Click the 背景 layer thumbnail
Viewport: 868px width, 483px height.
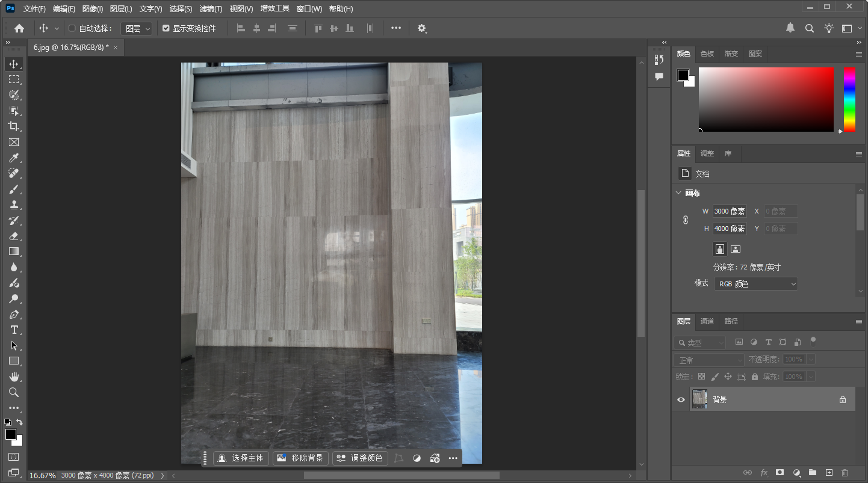coord(699,399)
